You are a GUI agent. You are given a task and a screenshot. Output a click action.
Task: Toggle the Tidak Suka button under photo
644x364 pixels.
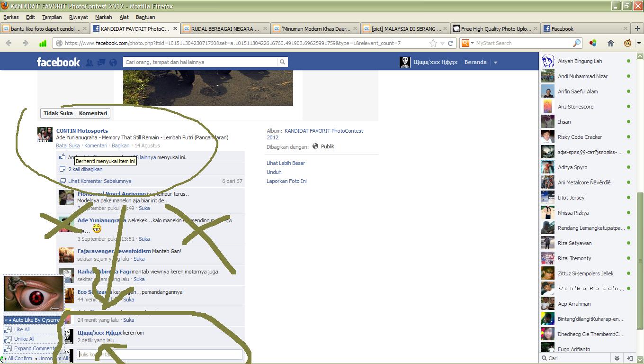(58, 113)
